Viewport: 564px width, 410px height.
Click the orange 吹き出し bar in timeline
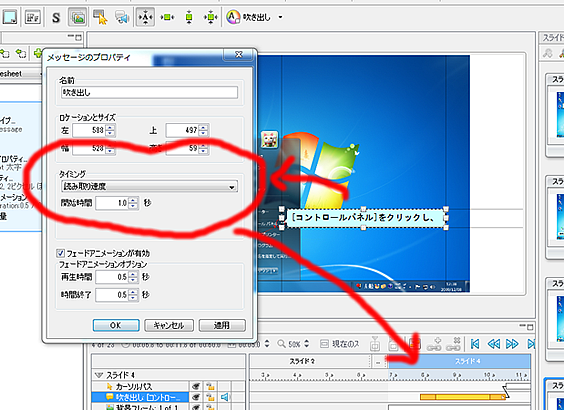coord(463,397)
